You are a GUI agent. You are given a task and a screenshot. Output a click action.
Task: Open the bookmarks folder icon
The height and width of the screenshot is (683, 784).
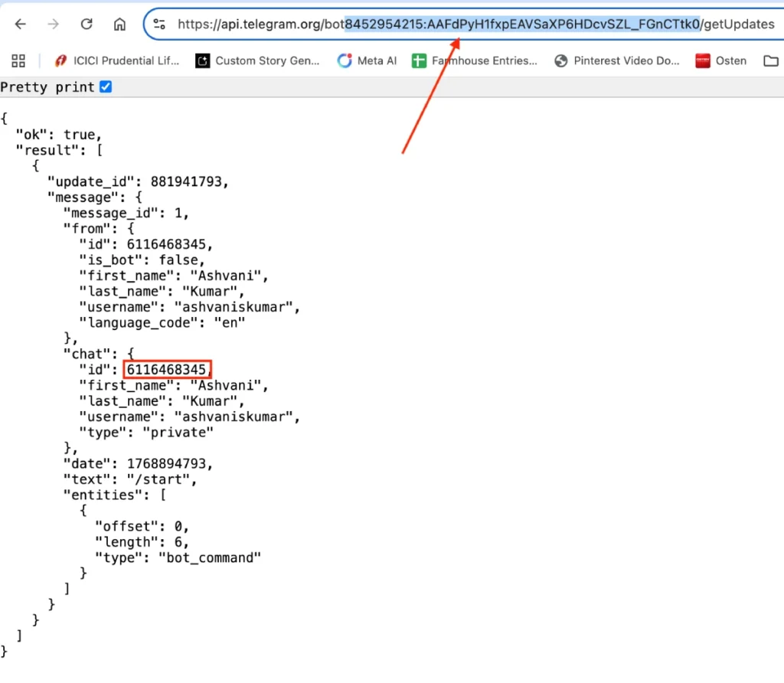[771, 61]
